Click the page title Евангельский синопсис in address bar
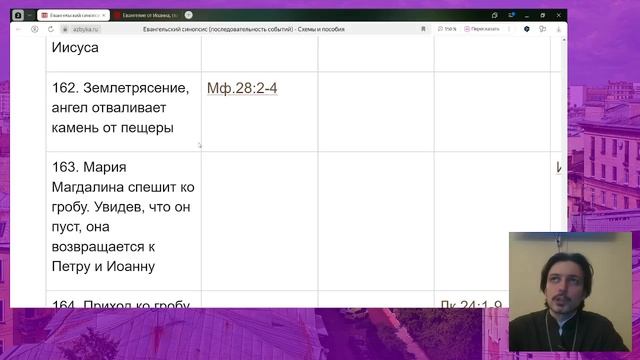The height and width of the screenshot is (360, 640). 244,29
